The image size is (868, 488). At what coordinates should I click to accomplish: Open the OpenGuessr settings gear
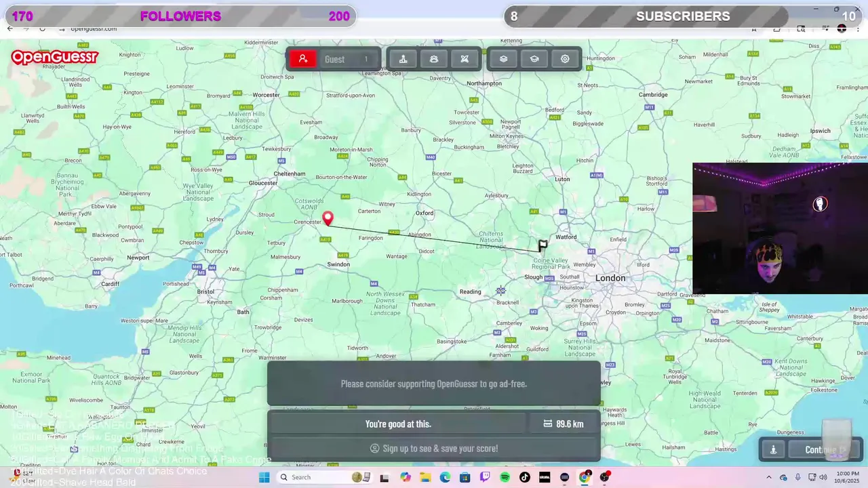(565, 59)
